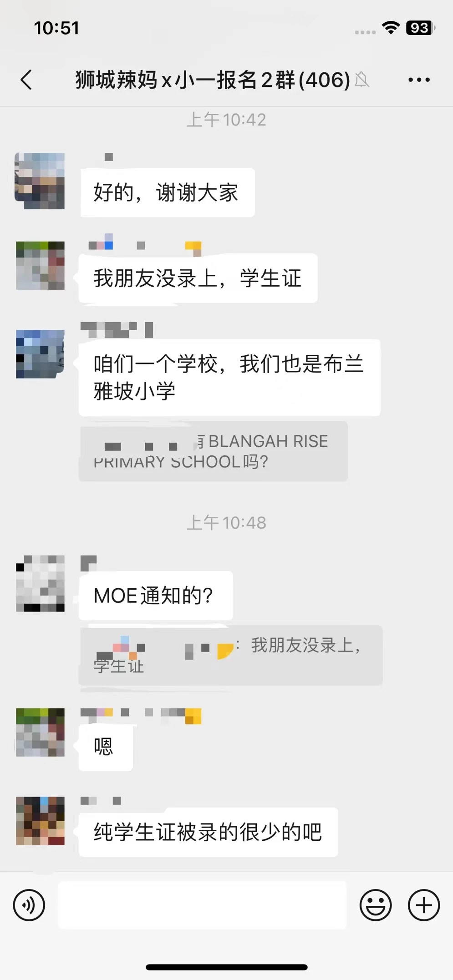Focus the message text input field
Screen dimensions: 453x980
coord(202,905)
